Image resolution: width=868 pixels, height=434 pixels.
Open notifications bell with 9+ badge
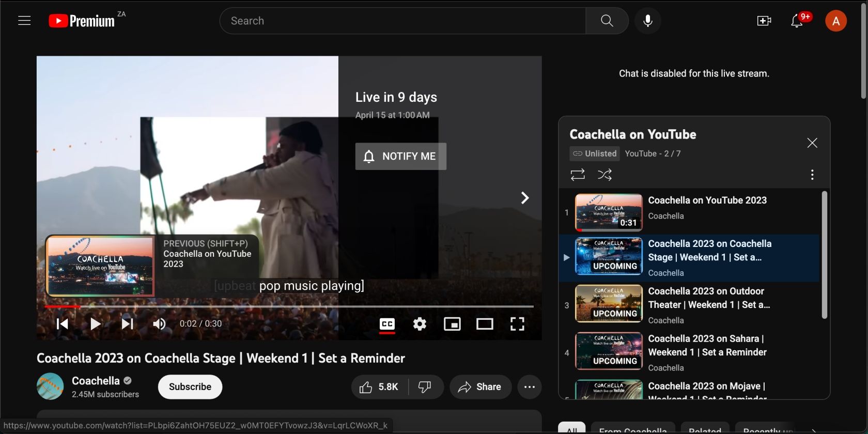tap(797, 21)
